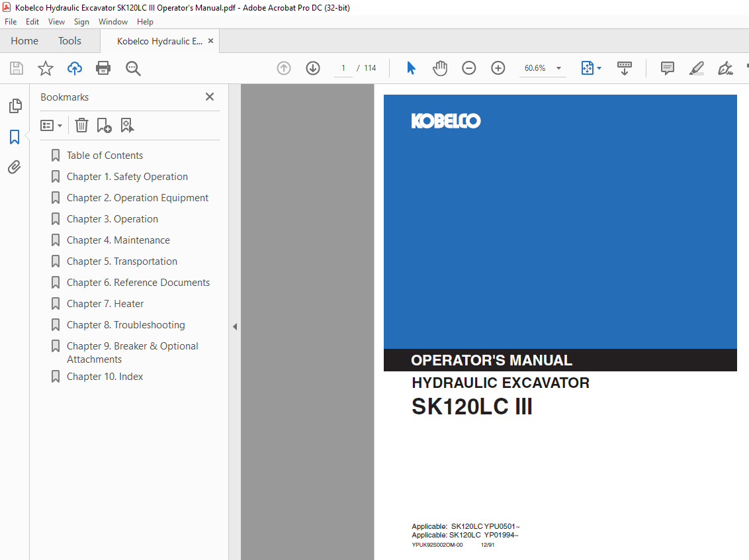Click the "OPERATOR'S MANUAL" title on page

pos(492,360)
